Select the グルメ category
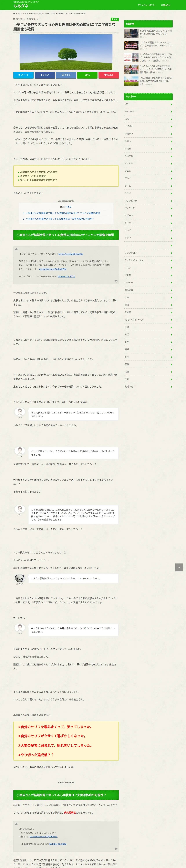Image resolution: width=186 pixels, height=868 pixels. point(148,178)
